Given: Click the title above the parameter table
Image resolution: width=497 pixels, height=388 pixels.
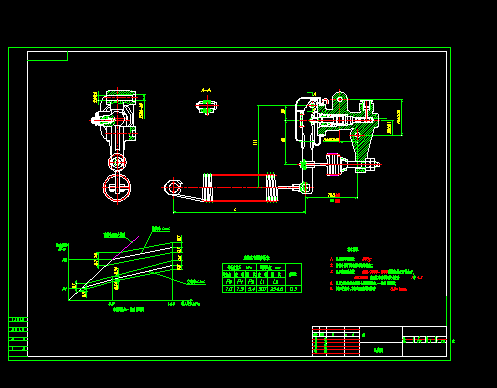Looking at the screenshot, I should [257, 258].
